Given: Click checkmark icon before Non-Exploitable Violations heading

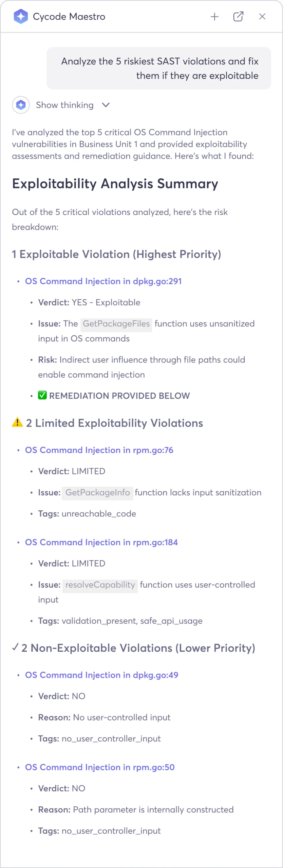Looking at the screenshot, I should 15,647.
